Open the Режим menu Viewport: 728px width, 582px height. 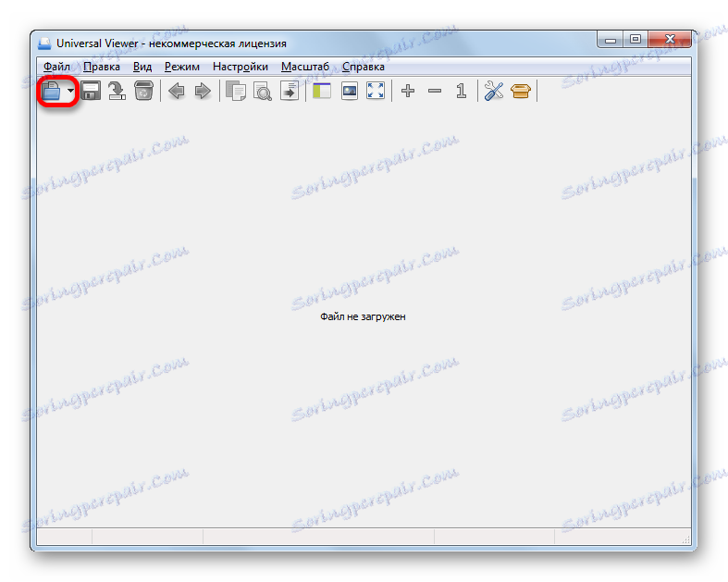tap(182, 67)
